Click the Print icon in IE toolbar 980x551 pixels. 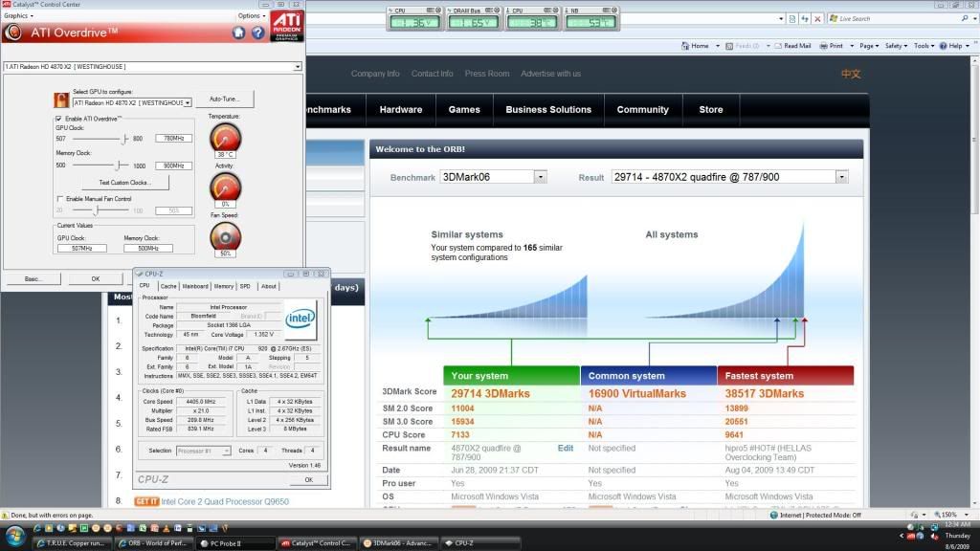(823, 46)
